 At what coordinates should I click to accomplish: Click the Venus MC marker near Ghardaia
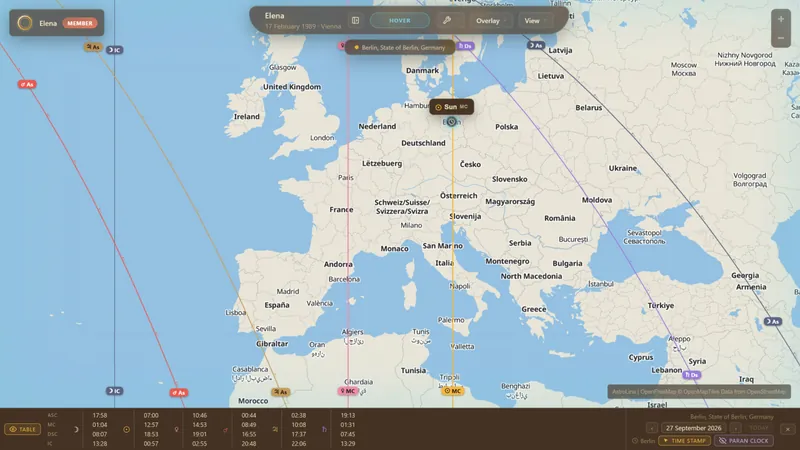pos(348,391)
